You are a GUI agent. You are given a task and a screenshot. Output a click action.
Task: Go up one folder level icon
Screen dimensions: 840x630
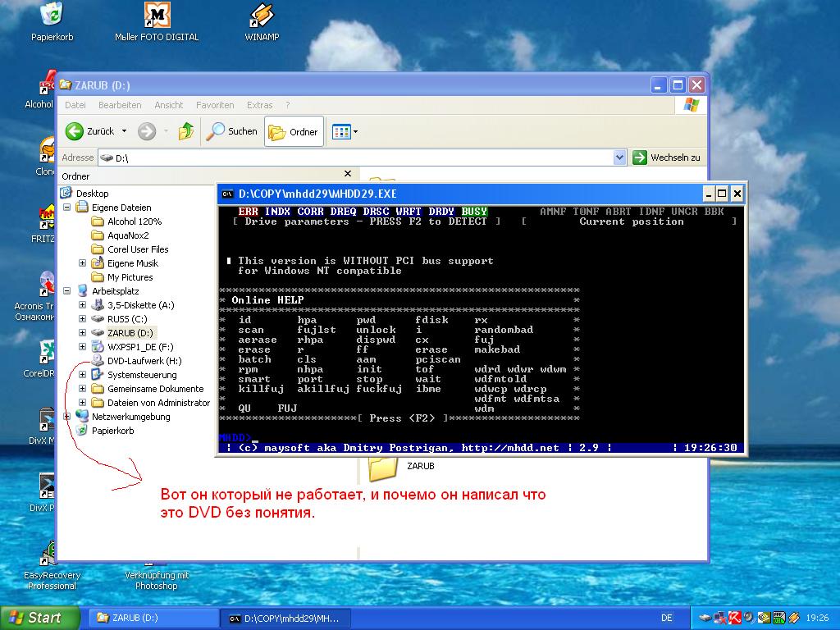click(186, 131)
